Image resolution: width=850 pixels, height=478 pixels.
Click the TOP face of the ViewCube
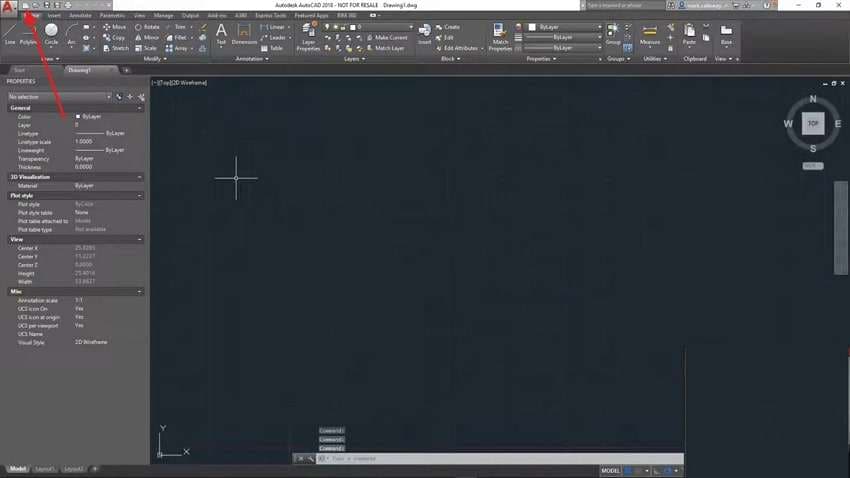813,124
